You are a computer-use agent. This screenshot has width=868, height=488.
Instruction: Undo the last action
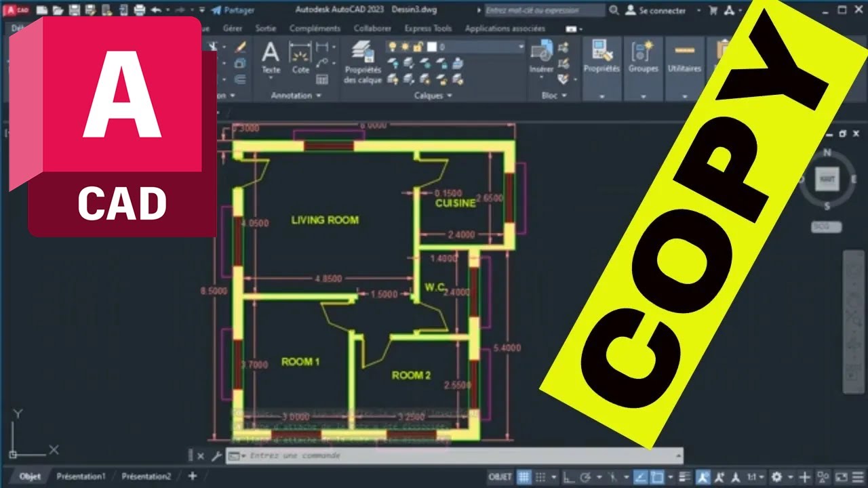click(156, 10)
